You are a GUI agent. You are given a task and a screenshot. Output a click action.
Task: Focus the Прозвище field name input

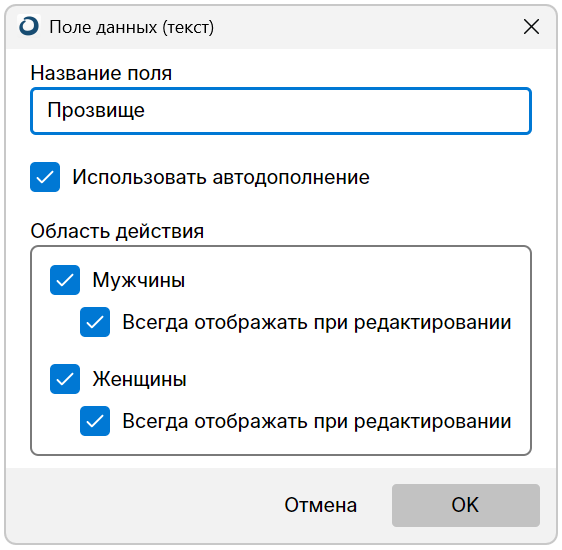281,111
